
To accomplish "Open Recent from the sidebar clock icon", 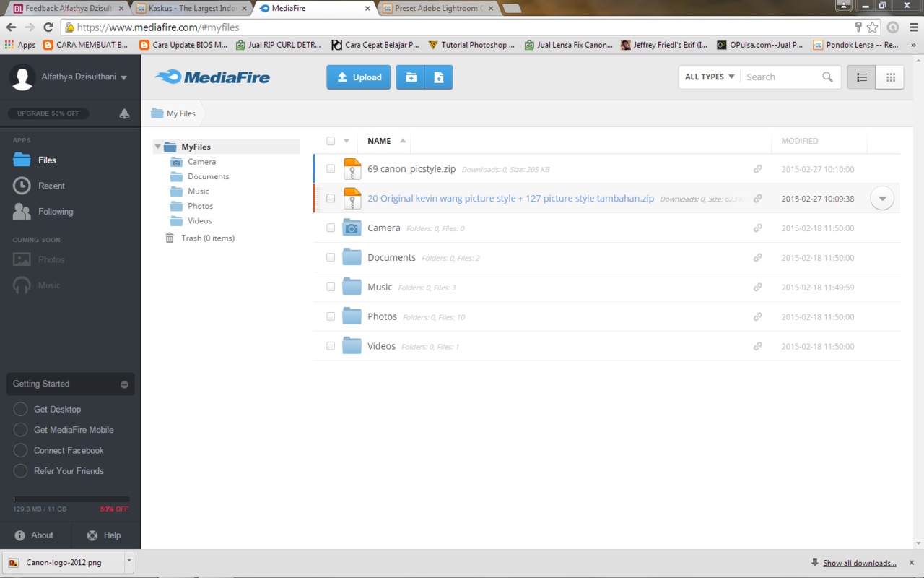I will pos(22,186).
